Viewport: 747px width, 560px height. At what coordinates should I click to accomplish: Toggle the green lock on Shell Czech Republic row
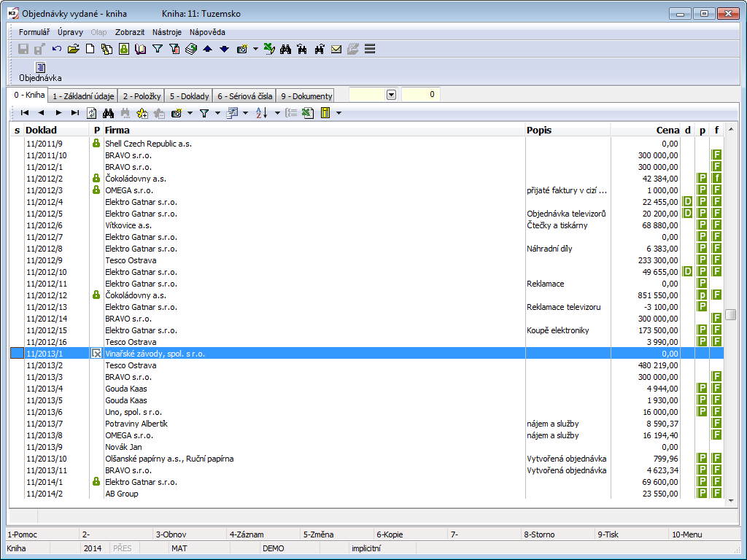tap(96, 144)
